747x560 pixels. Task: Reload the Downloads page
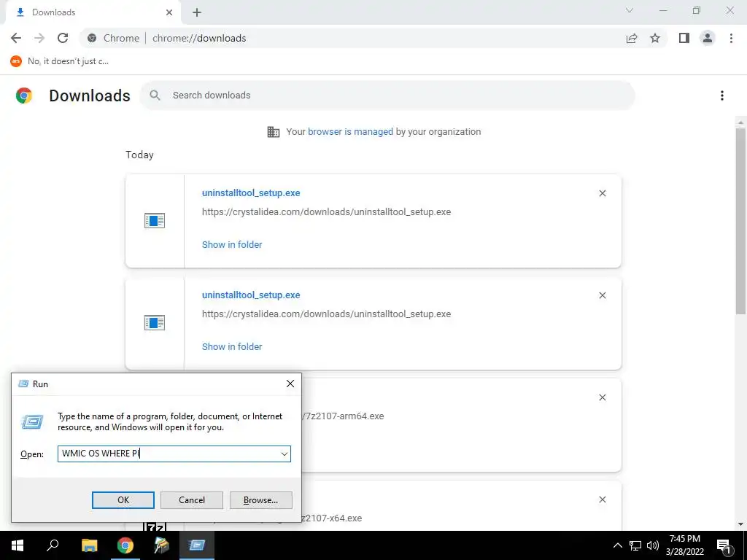click(x=63, y=38)
